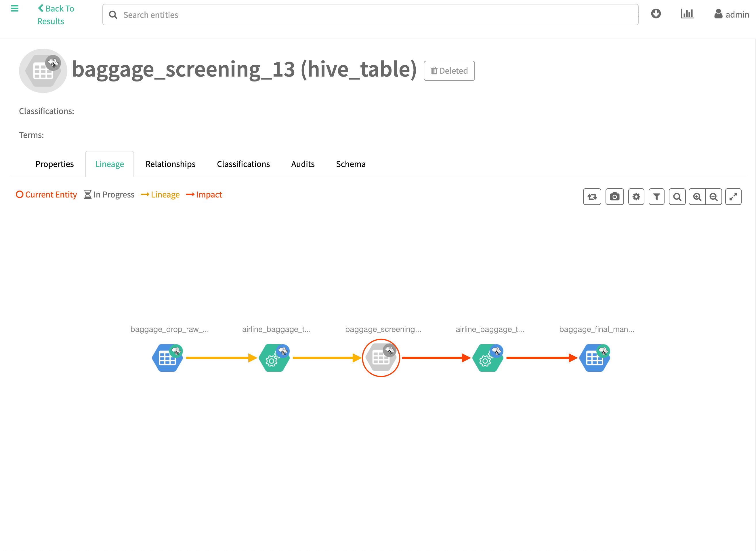This screenshot has height=551, width=756.
Task: Click the downloads icon in header
Action: [656, 14]
